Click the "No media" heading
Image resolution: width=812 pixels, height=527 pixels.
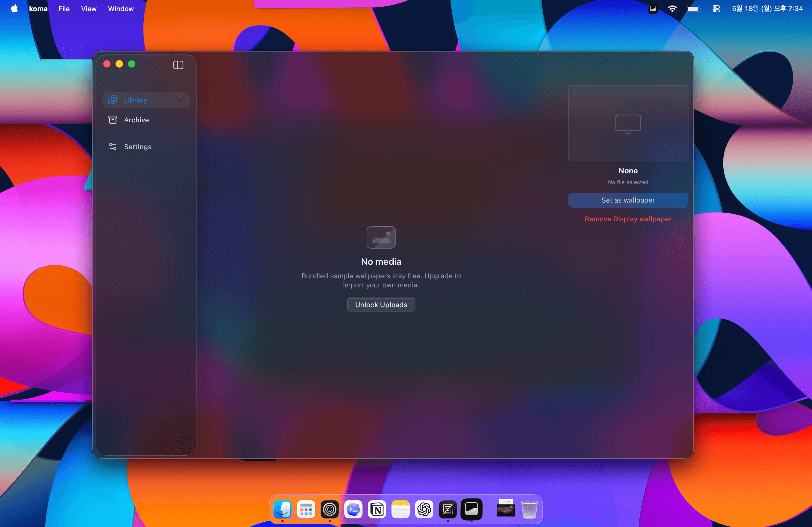point(381,261)
